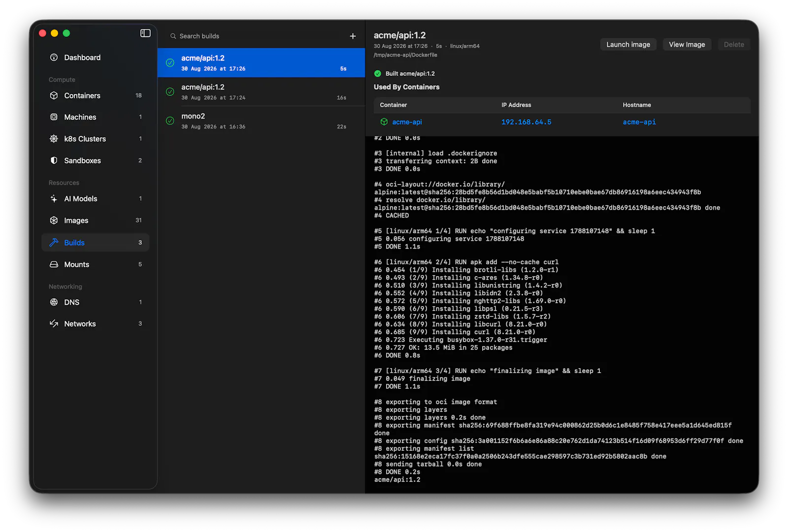Click log line '#7 0.049 finalizing image'

[422, 378]
